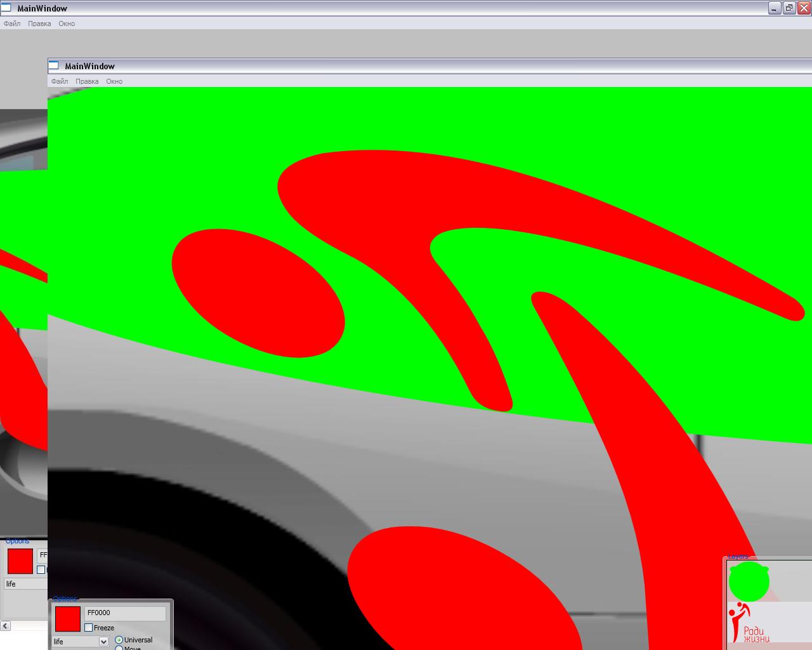Open the Окно menu in the back window
Image resolution: width=812 pixels, height=650 pixels.
67,23
